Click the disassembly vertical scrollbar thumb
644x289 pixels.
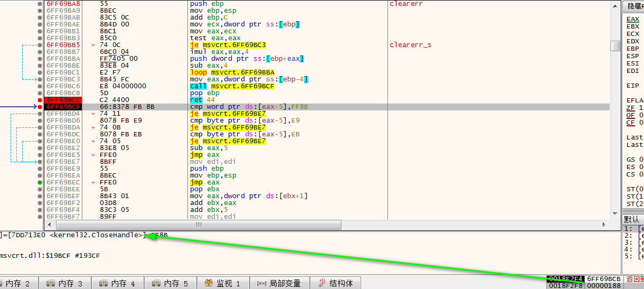[615, 46]
